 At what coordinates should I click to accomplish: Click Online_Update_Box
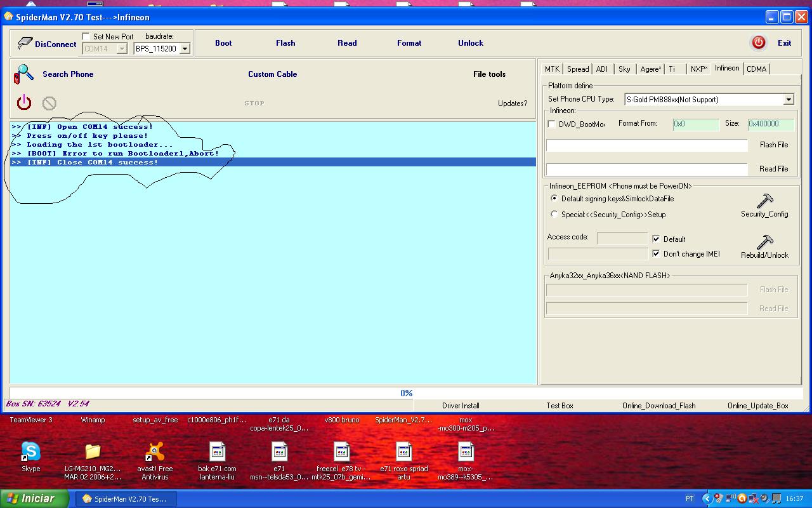[x=758, y=406]
